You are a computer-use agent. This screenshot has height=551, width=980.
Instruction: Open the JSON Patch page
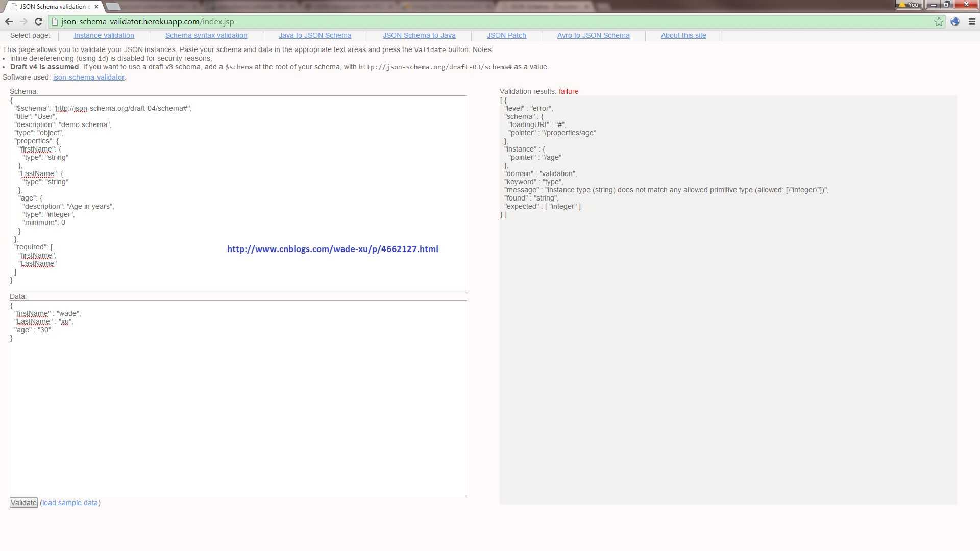click(506, 35)
